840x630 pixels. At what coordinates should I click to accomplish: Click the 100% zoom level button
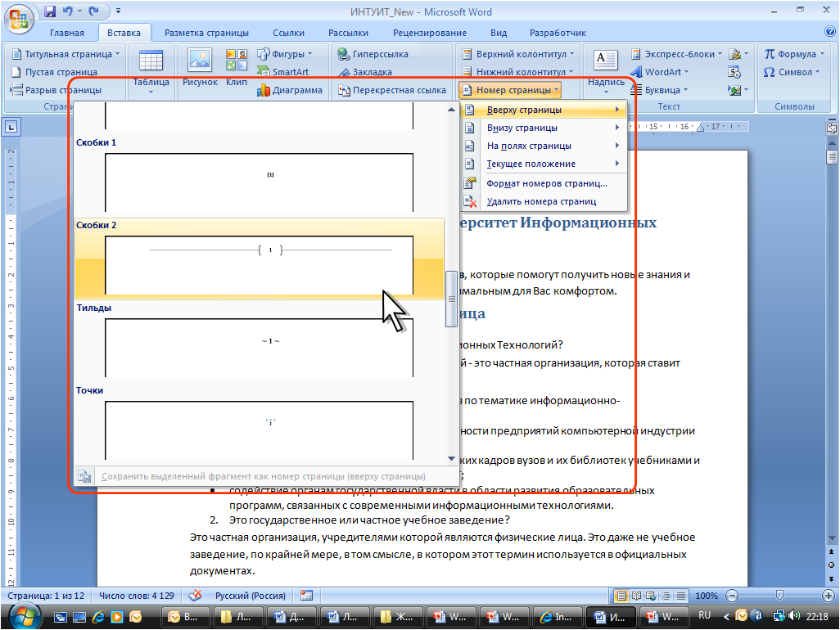tap(707, 595)
